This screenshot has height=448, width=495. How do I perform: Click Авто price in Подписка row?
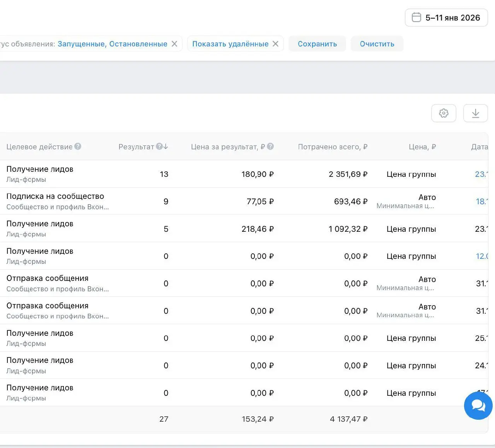pyautogui.click(x=427, y=197)
